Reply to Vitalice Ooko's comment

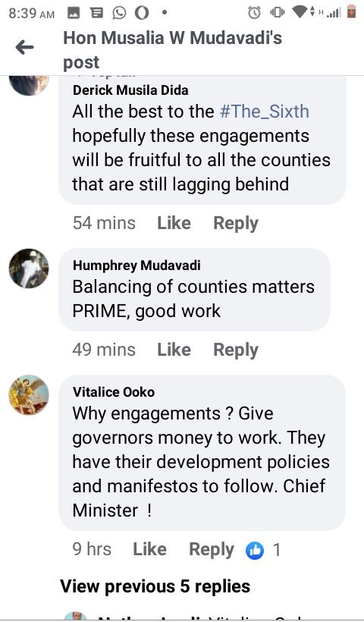212,550
